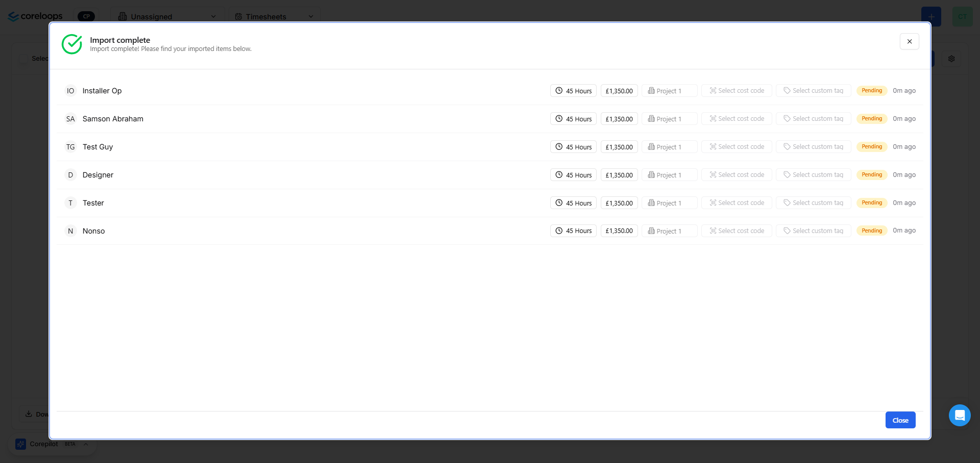Open the blue chat support bubble
This screenshot has height=463, width=980.
[960, 415]
